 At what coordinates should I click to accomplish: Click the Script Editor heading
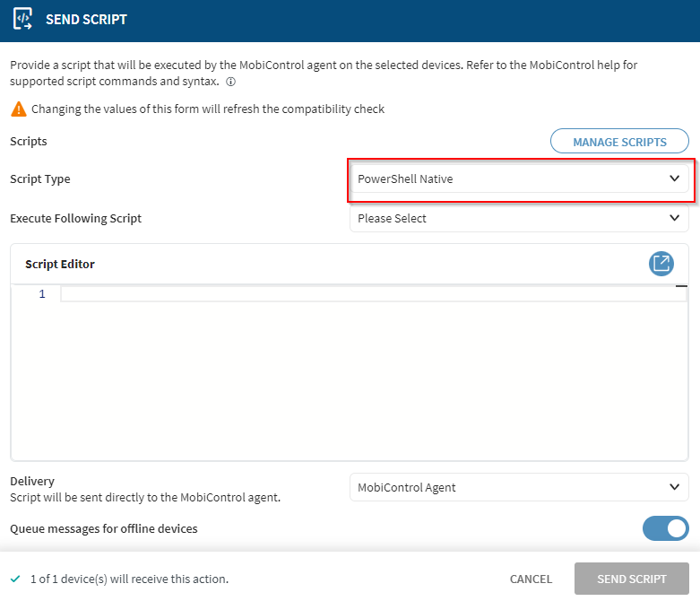(x=60, y=264)
